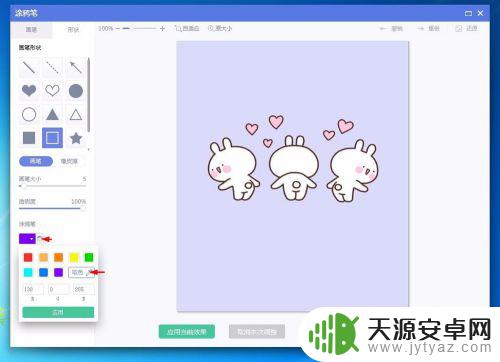Pick the cyan color swatch

(28, 272)
